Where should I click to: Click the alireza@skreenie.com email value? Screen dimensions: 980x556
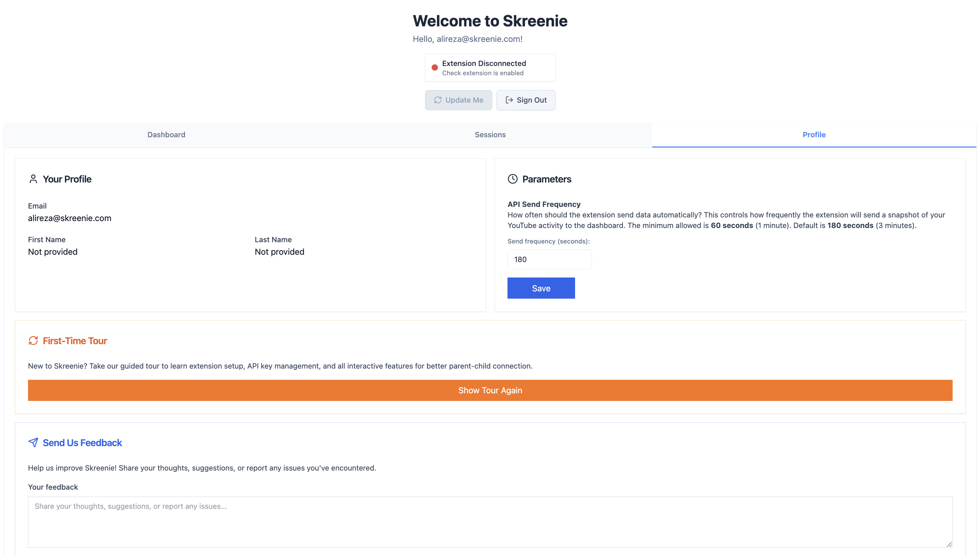(x=70, y=218)
